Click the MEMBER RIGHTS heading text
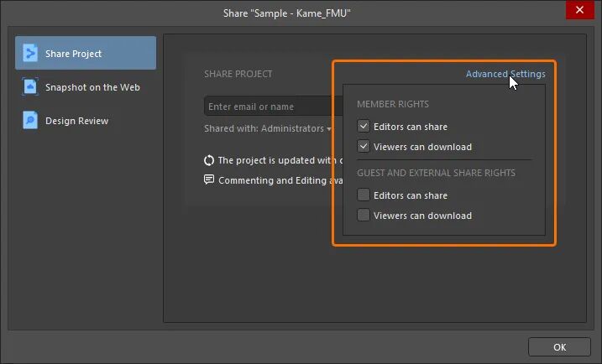 tap(393, 104)
